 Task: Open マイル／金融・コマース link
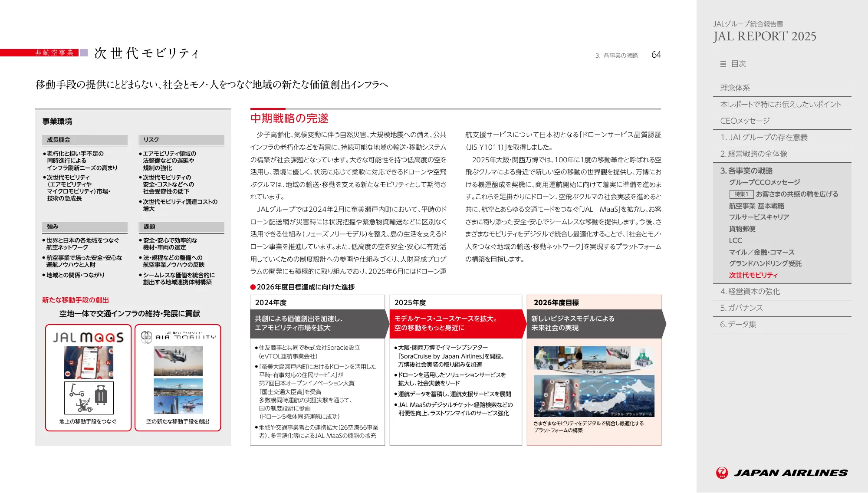(762, 252)
